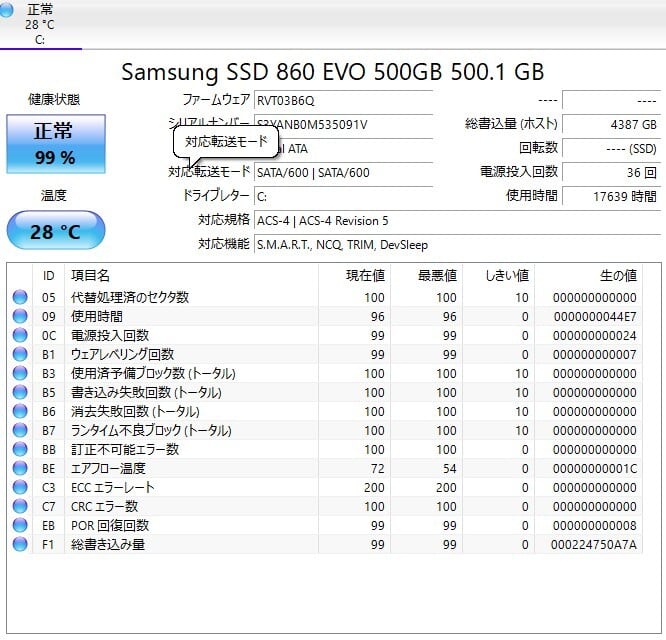This screenshot has height=640, width=666.
Task: Click the status icon for row 05
Action: 20,297
